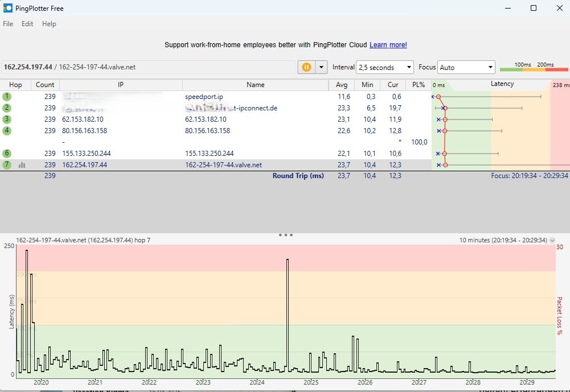Close the PingPlotter window
570x392 pixels.
(559, 8)
